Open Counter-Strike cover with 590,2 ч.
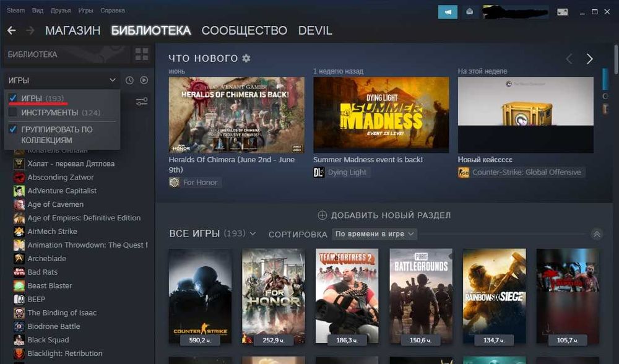The width and height of the screenshot is (619, 364). coord(200,296)
